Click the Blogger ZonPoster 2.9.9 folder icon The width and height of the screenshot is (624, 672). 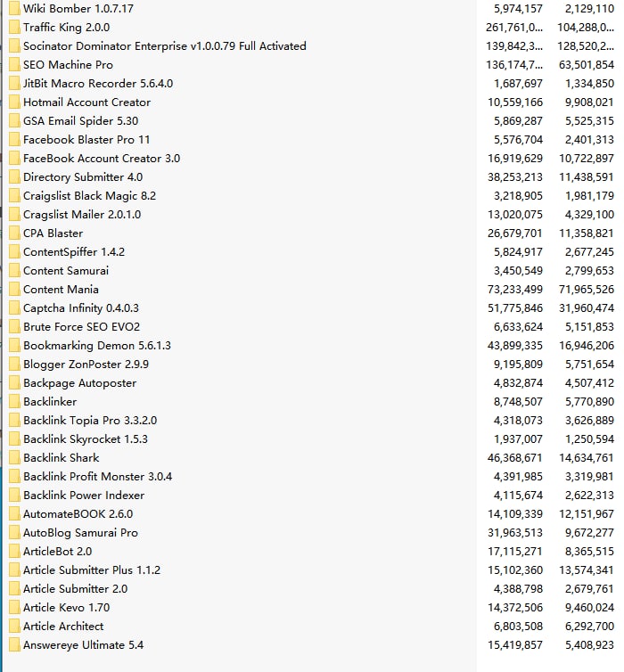point(14,364)
